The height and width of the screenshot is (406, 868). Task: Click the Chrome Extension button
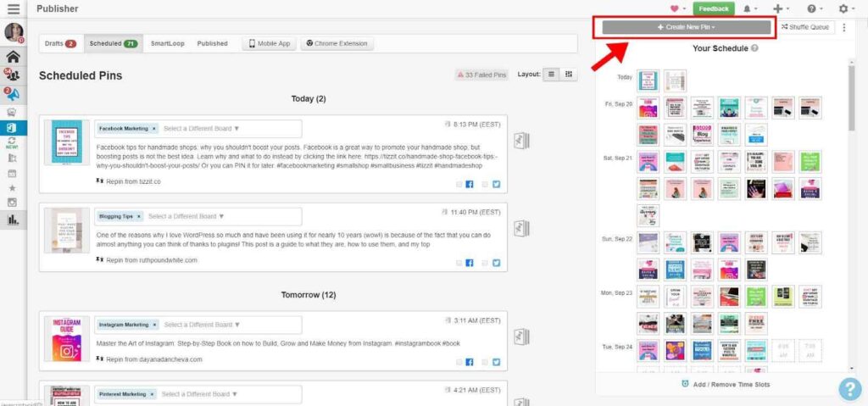tap(337, 43)
